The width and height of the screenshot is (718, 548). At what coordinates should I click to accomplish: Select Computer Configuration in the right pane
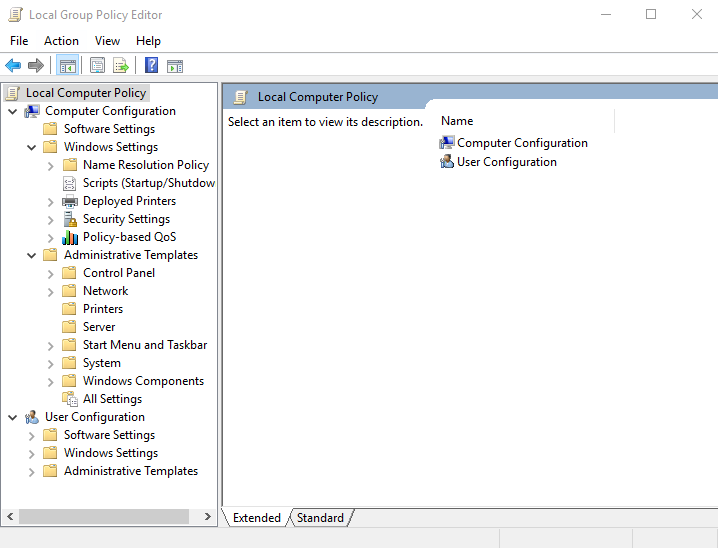[521, 143]
